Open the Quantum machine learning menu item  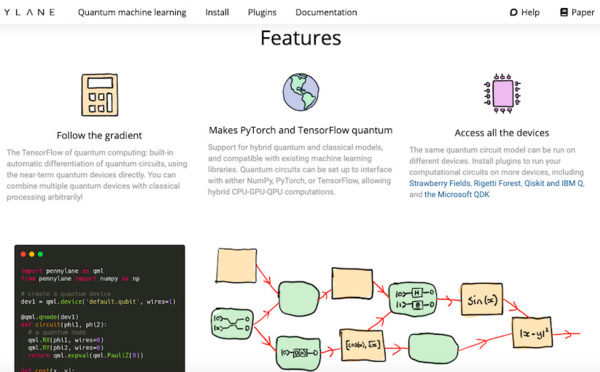click(x=132, y=12)
